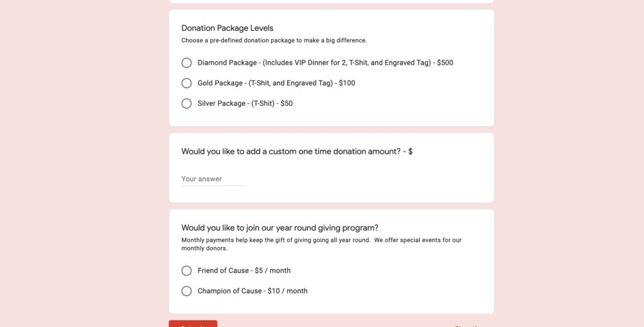Click the custom one time donation question title

(x=297, y=152)
